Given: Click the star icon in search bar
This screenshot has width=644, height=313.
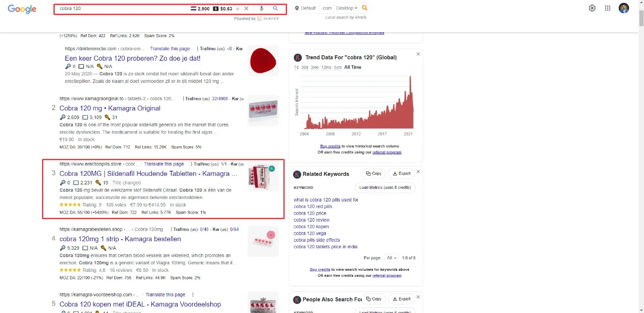Looking at the screenshot, I should click(237, 9).
